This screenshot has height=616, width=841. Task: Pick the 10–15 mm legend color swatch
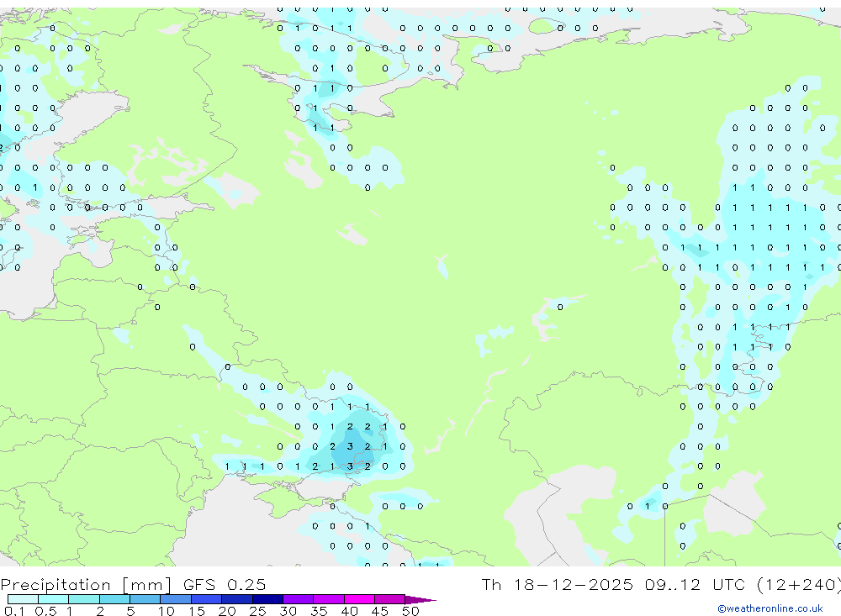click(x=176, y=599)
